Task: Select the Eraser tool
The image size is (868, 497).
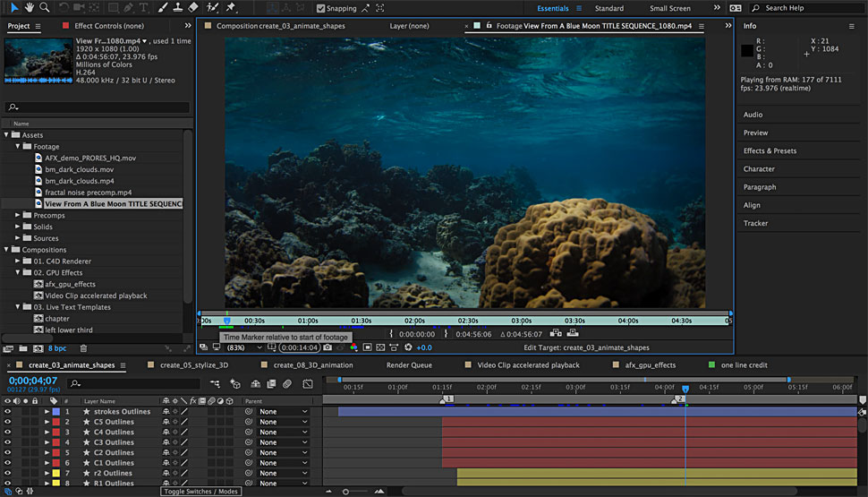Action: [x=193, y=7]
